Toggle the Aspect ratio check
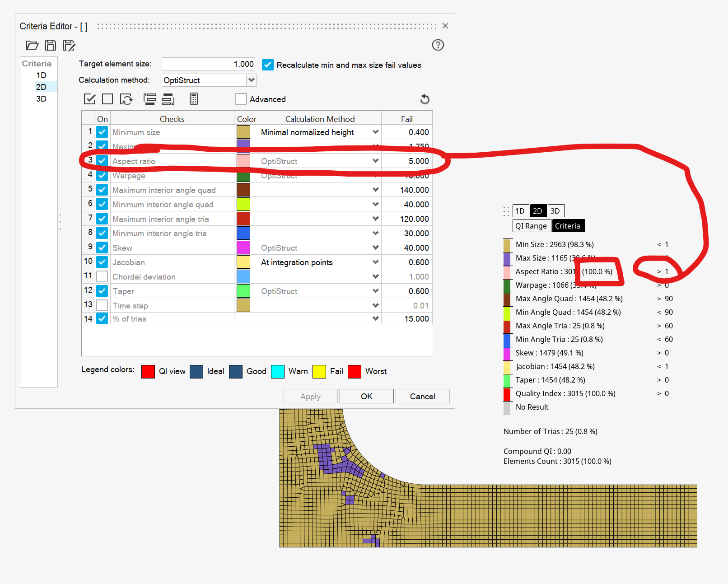728x584 pixels. click(103, 161)
